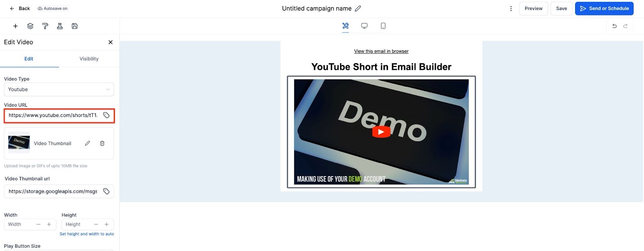Viewport: 644px width, 251px height.
Task: Select the Edit tab
Action: (x=29, y=59)
